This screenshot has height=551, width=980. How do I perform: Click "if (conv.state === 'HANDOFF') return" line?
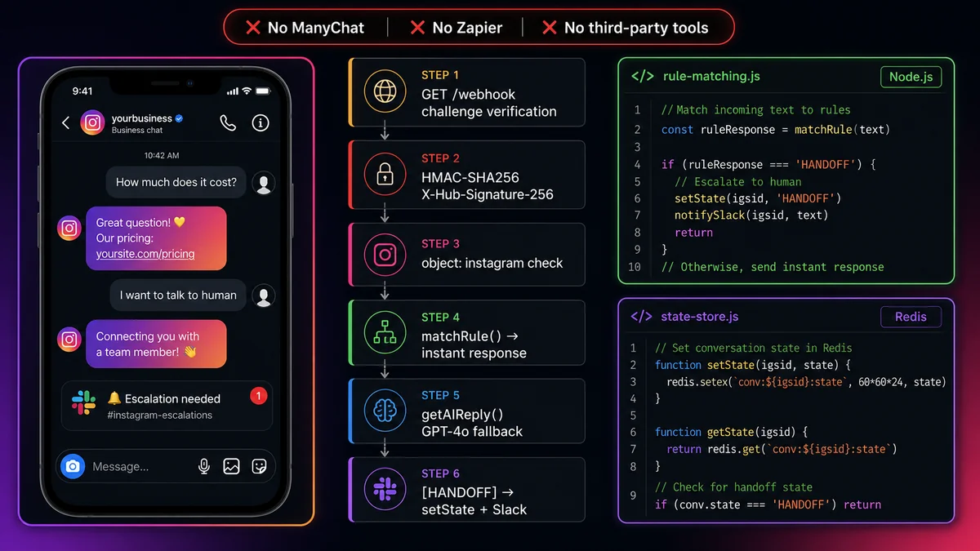tap(768, 505)
